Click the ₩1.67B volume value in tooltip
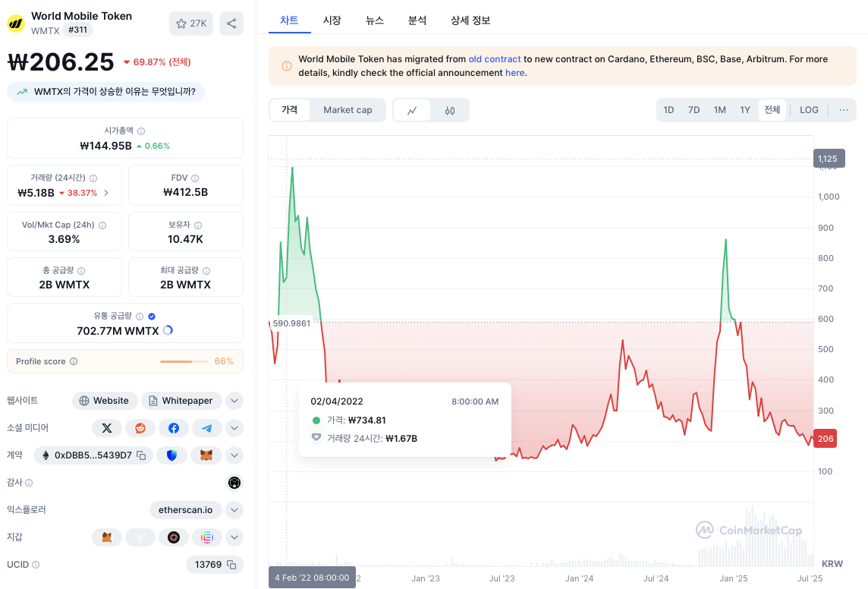868x589 pixels. (x=401, y=439)
